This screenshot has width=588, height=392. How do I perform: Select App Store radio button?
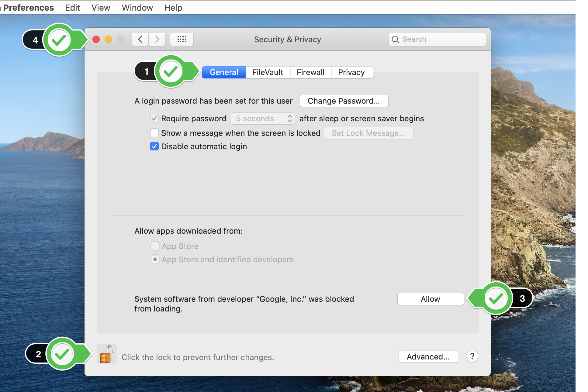click(155, 246)
